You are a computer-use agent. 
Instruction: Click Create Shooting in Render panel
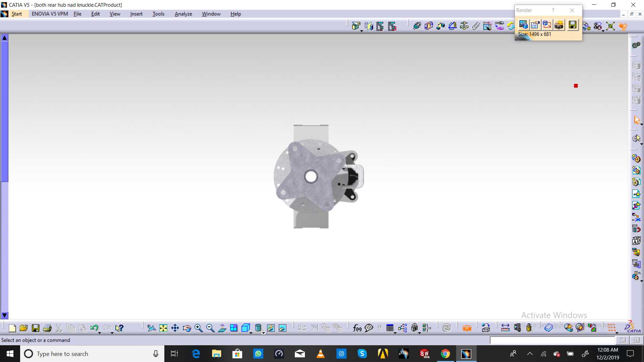click(523, 24)
